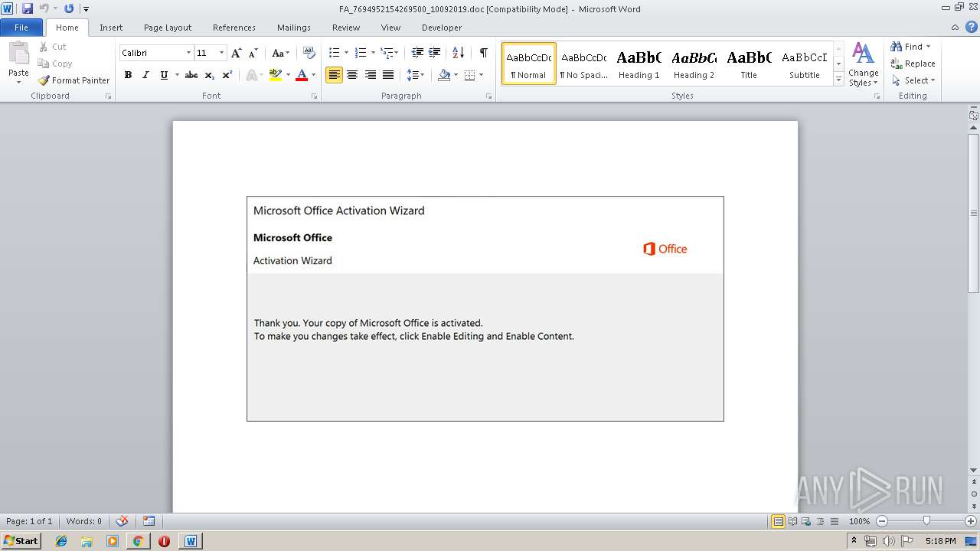
Task: Apply shading with paint bucket icon
Action: tap(444, 75)
